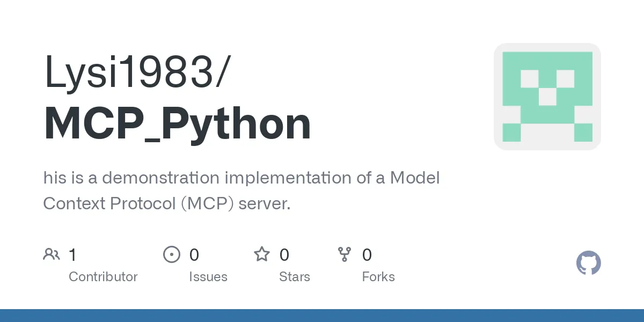The image size is (644, 322).
Task: Click the issues count number 0
Action: pyautogui.click(x=194, y=255)
